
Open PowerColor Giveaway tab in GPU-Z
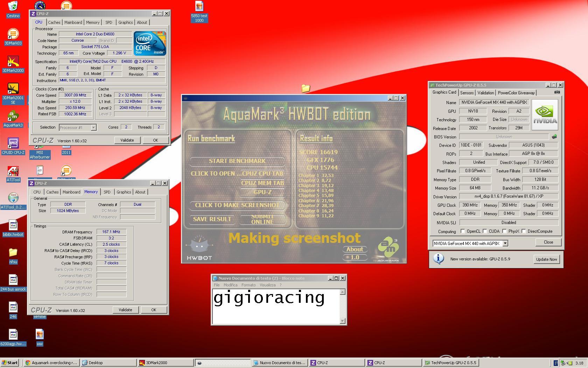pyautogui.click(x=516, y=93)
